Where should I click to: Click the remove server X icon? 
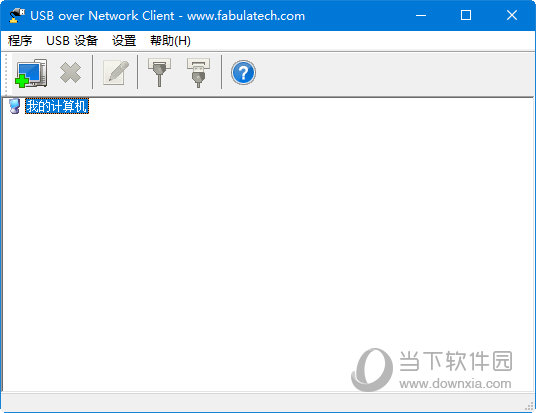(70, 72)
